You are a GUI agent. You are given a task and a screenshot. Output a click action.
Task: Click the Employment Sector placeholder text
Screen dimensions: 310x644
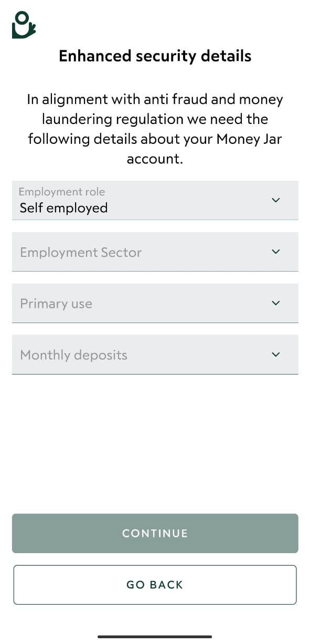click(81, 253)
